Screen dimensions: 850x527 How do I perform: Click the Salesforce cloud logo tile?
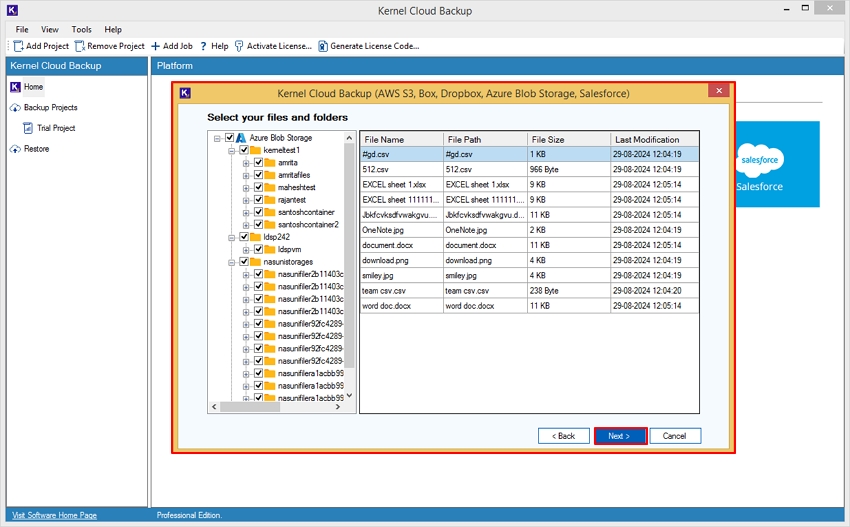point(776,164)
